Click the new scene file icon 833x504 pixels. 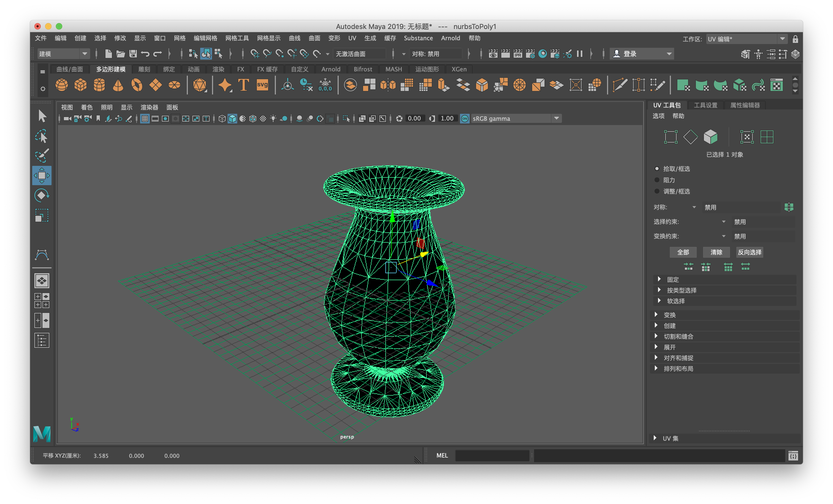point(108,54)
